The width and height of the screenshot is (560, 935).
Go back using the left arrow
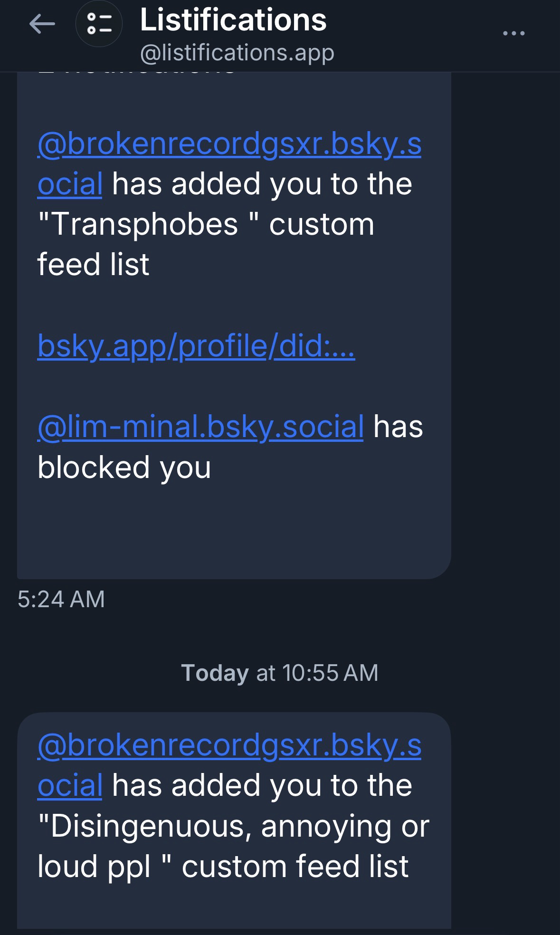point(42,24)
